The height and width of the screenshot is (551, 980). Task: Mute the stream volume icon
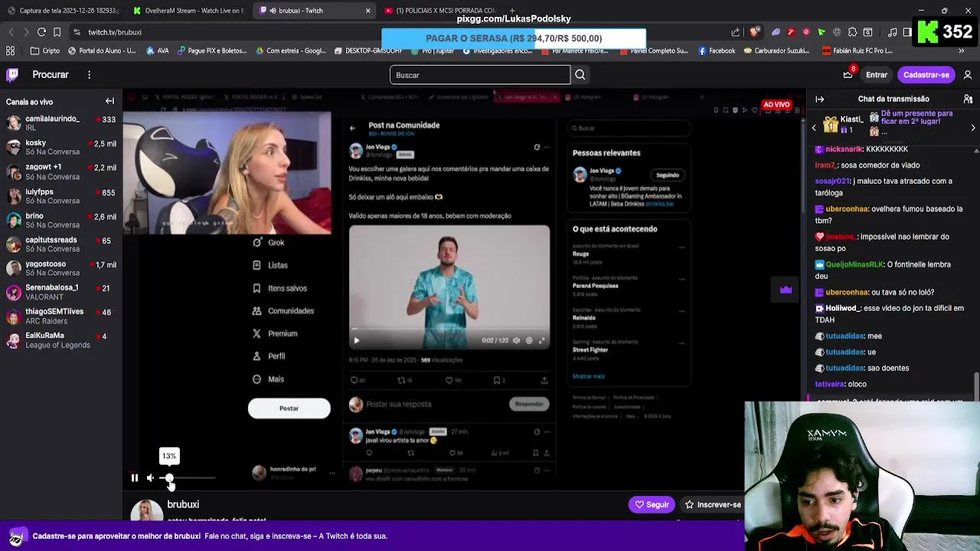click(150, 478)
